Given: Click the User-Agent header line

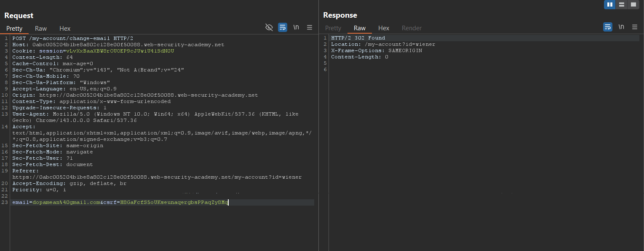Looking at the screenshot, I should point(155,117).
